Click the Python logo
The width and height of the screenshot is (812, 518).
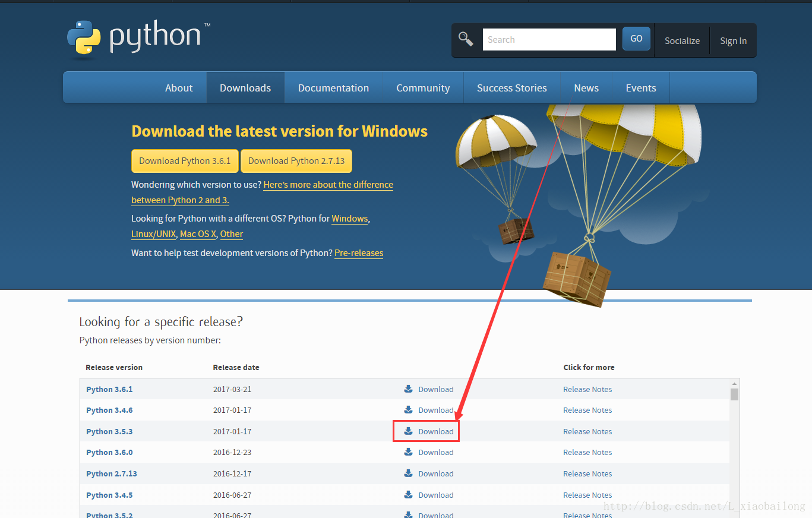tap(138, 40)
